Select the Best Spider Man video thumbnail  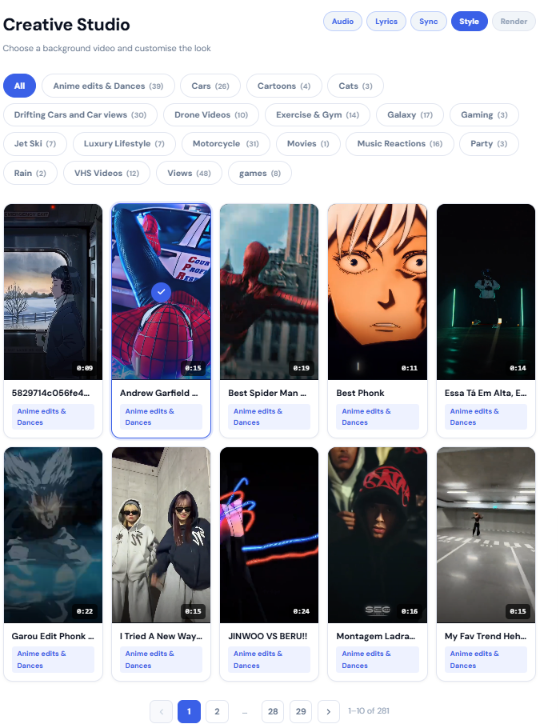pos(269,292)
